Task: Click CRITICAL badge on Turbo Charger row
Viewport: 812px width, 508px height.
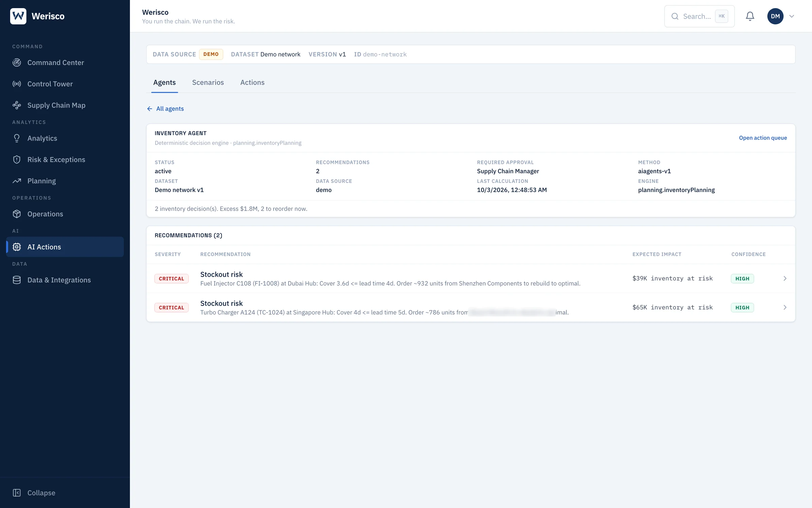Action: (172, 308)
